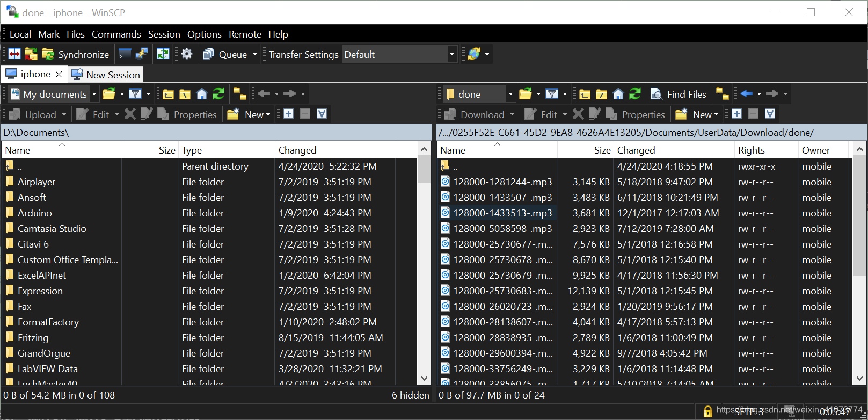The height and width of the screenshot is (420, 868).
Task: Click the globe session icon in the toolbar
Action: coord(474,54)
